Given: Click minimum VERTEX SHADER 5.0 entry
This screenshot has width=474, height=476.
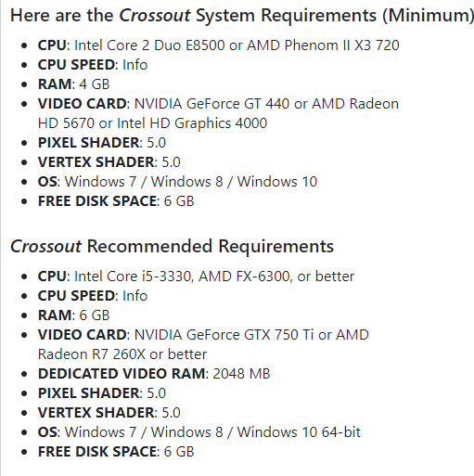Looking at the screenshot, I should [x=109, y=162].
